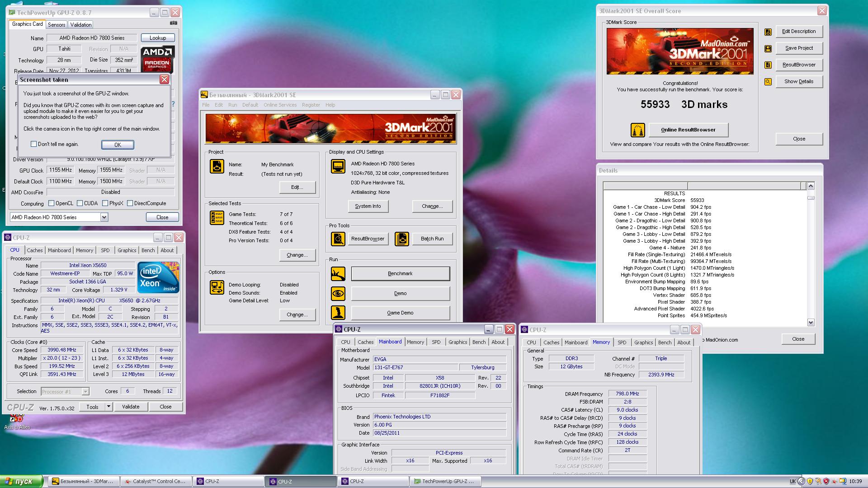Image resolution: width=868 pixels, height=488 pixels.
Task: Toggle the PhysX checkbox
Action: coord(105,203)
